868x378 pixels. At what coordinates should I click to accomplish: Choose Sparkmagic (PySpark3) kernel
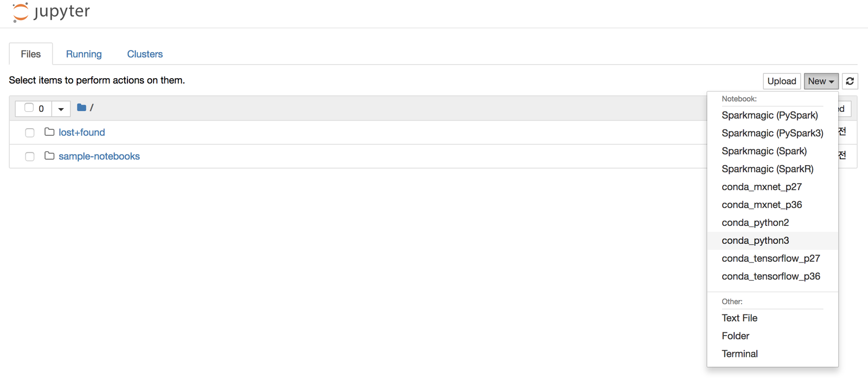[772, 133]
